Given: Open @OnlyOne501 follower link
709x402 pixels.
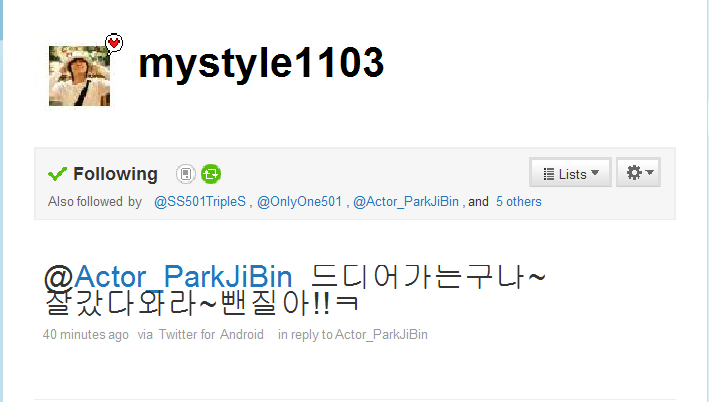Looking at the screenshot, I should click(299, 201).
